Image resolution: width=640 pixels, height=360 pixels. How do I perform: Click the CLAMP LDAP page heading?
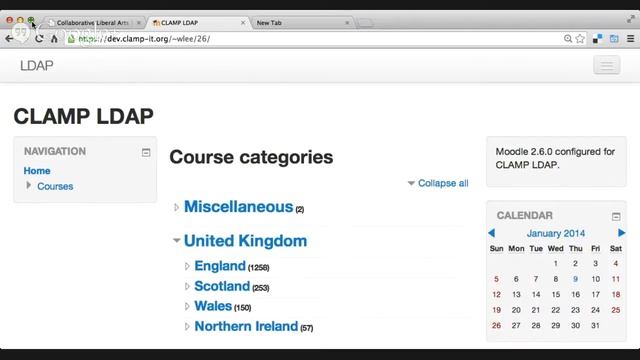(84, 116)
